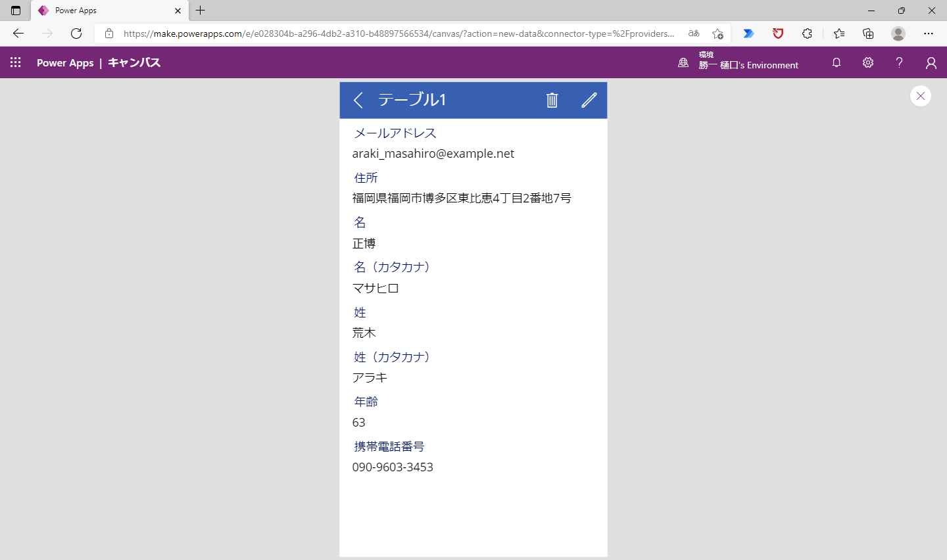Click the blue arrow extension icon
Image resolution: width=947 pixels, height=560 pixels.
[x=748, y=34]
